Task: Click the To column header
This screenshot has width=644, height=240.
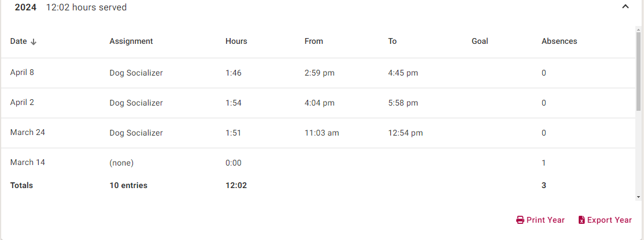Action: (393, 41)
